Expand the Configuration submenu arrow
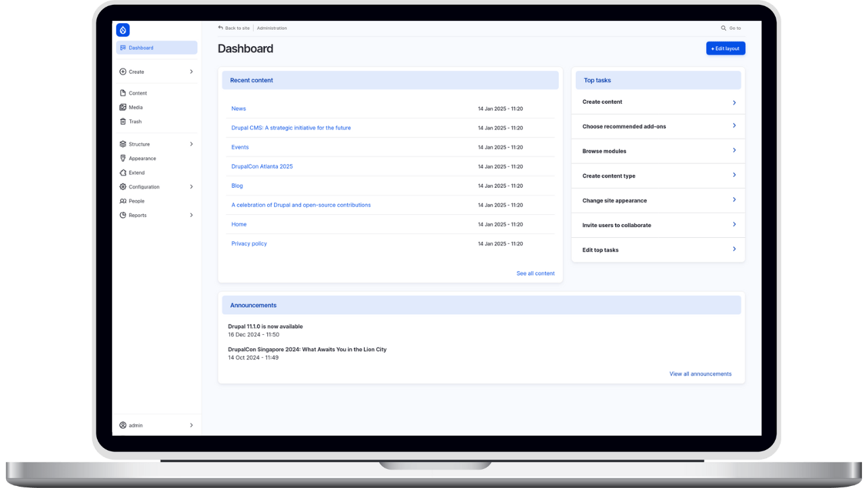This screenshot has width=868, height=488. (x=191, y=186)
